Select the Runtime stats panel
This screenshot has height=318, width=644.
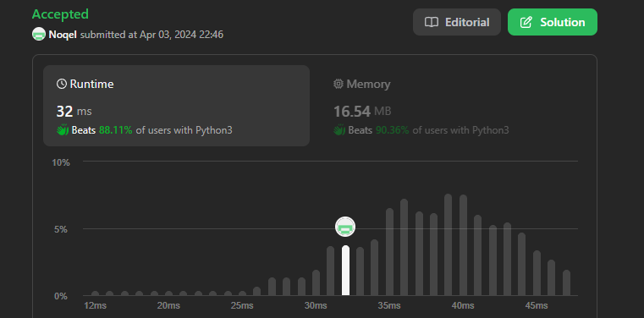tap(176, 106)
